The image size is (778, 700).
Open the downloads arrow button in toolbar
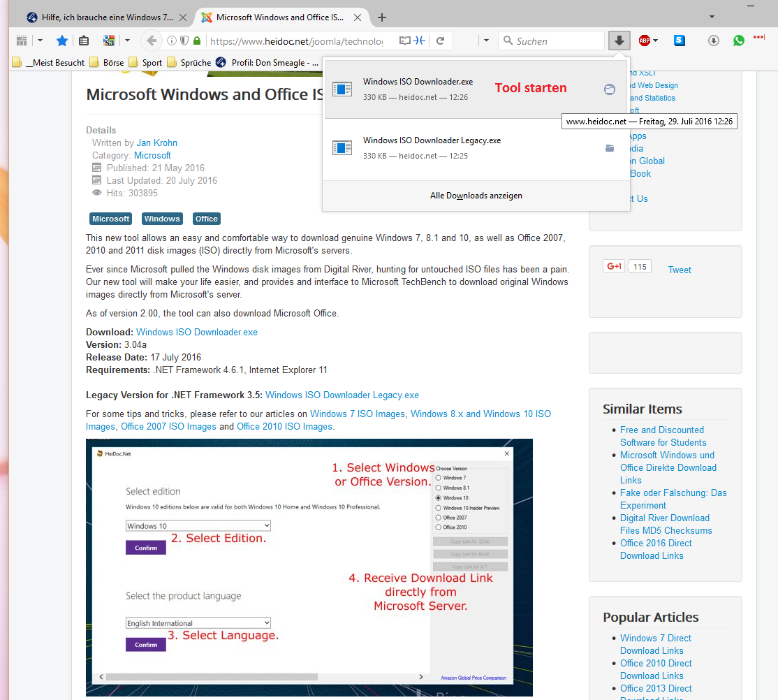point(619,41)
